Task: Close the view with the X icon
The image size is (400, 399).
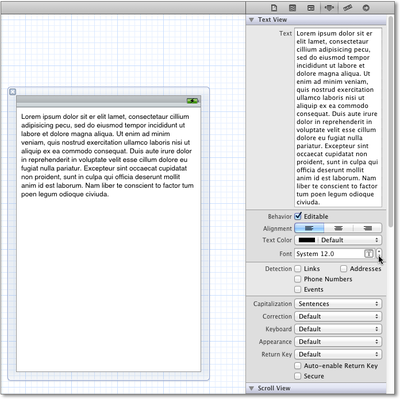Action: pos(13,92)
